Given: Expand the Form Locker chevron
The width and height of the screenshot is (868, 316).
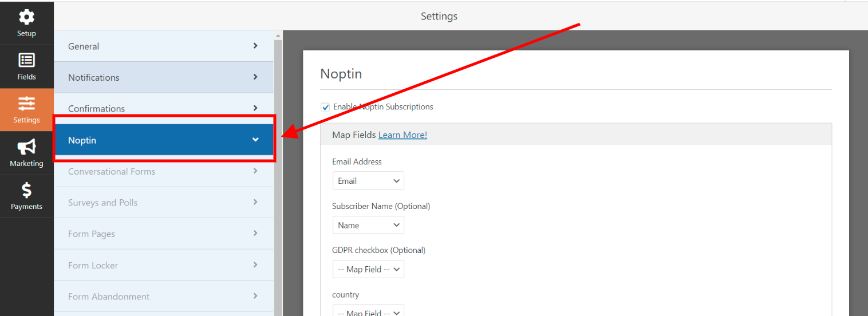Looking at the screenshot, I should pos(255,264).
